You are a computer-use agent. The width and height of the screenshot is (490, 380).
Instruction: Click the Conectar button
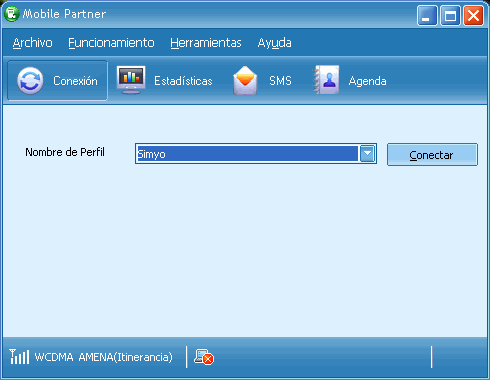(x=432, y=155)
